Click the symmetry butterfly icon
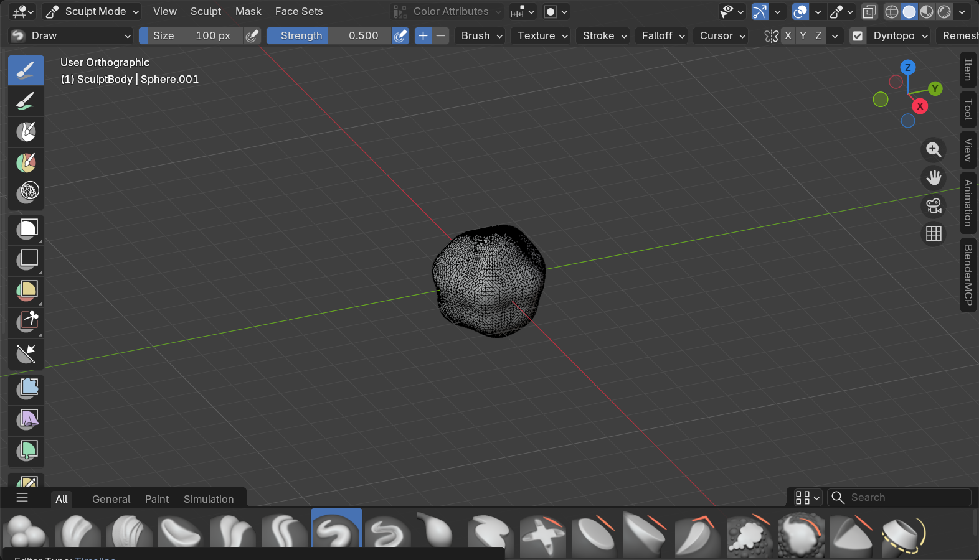The height and width of the screenshot is (560, 979). [772, 36]
